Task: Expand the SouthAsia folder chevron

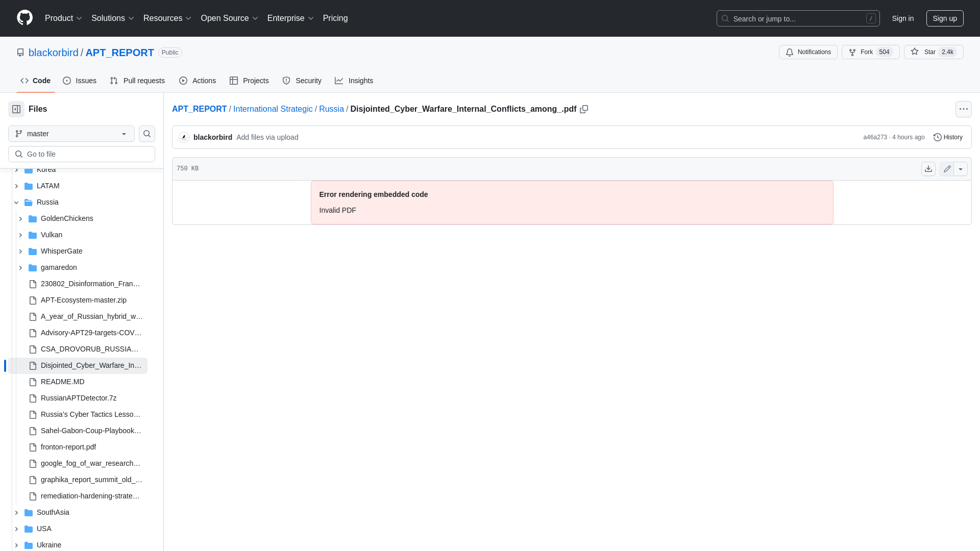Action: (16, 513)
